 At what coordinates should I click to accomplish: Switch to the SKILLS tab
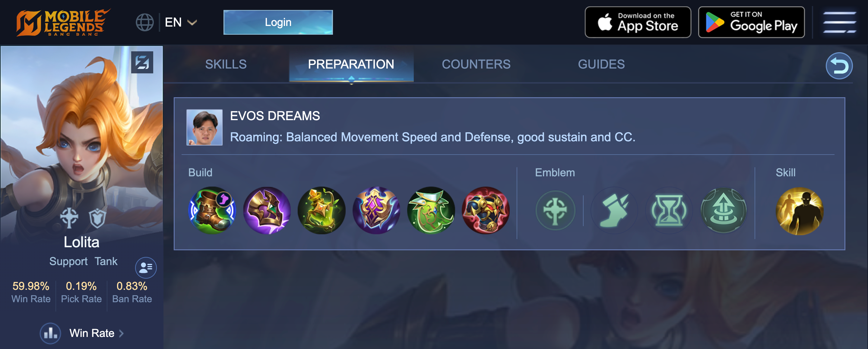[x=226, y=64]
